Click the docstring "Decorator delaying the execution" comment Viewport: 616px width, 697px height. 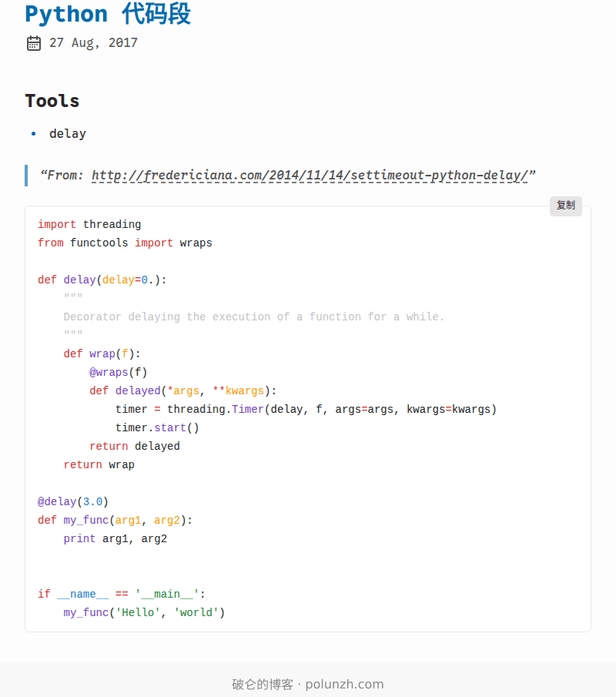(x=254, y=317)
